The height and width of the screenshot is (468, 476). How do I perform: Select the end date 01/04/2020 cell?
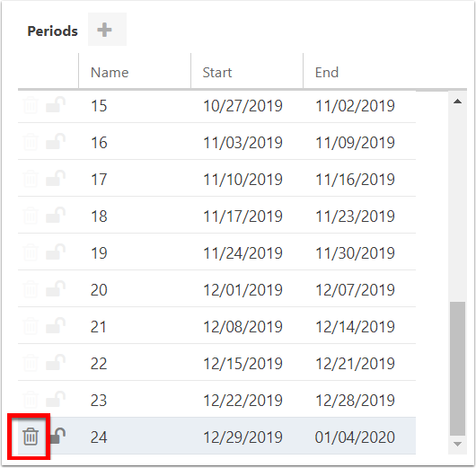point(355,437)
